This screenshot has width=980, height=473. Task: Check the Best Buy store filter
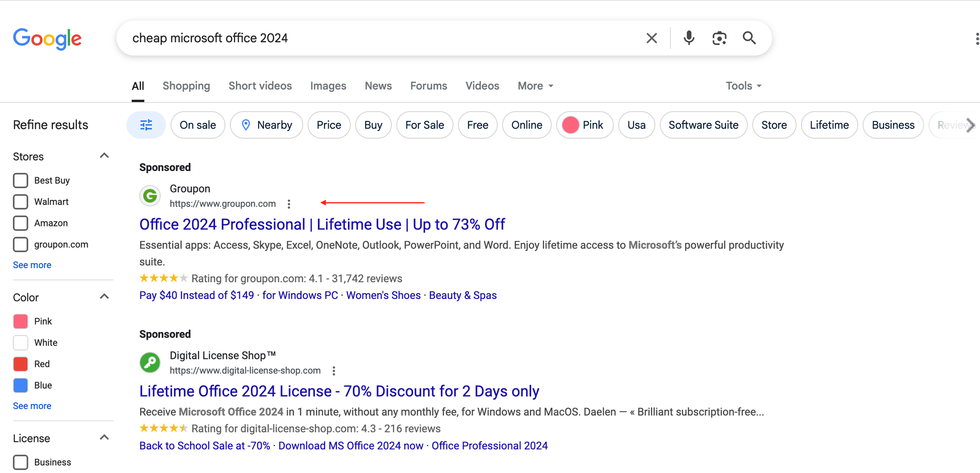(x=21, y=180)
